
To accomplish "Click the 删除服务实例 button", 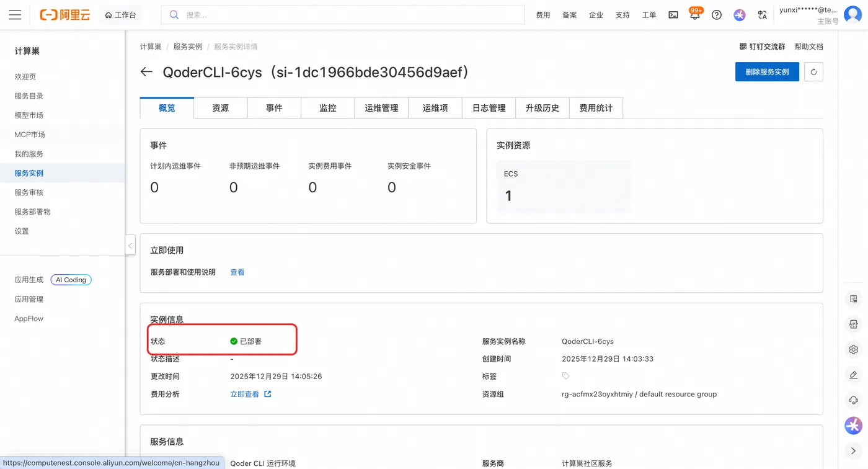I will (767, 72).
